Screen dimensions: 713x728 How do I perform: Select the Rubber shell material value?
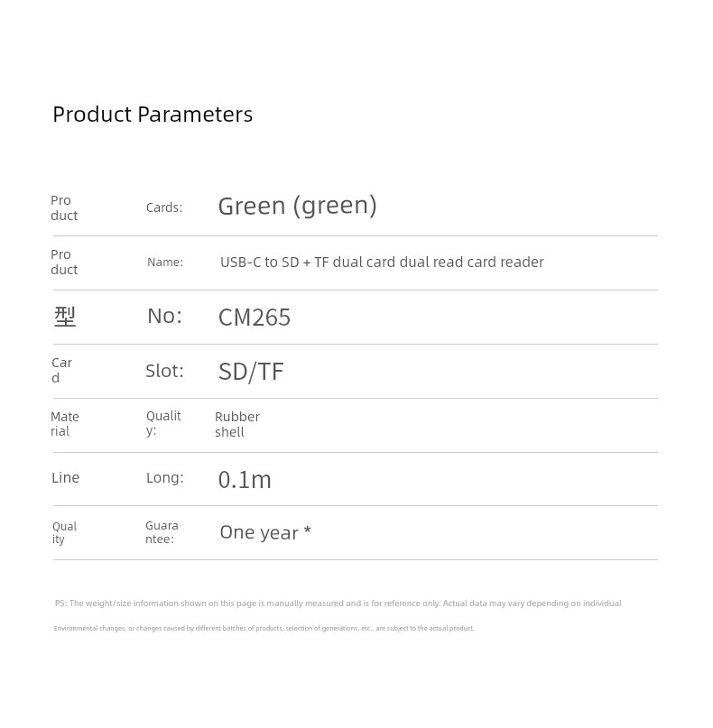click(x=237, y=424)
